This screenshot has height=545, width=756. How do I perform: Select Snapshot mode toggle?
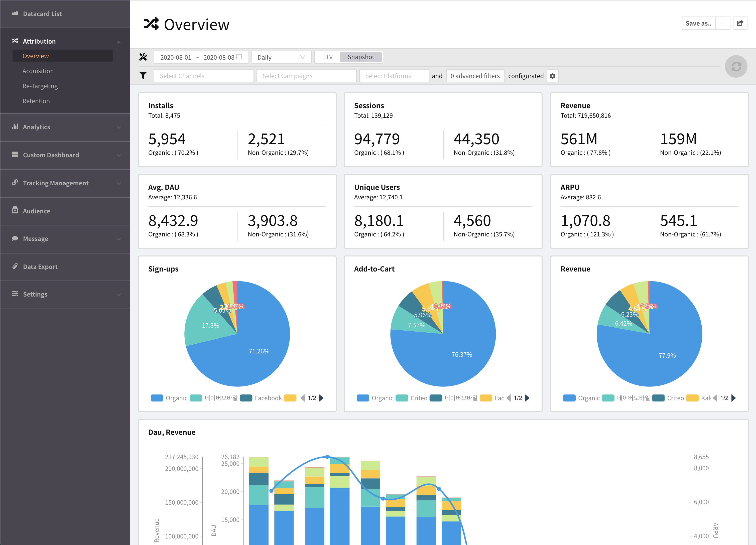click(361, 57)
